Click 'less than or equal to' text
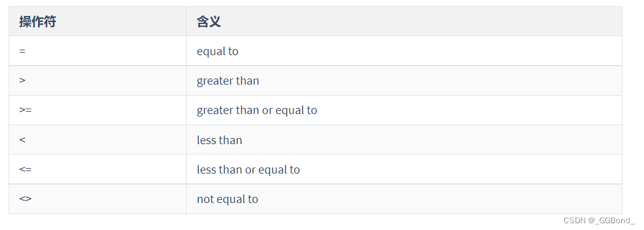Image resolution: width=644 pixels, height=230 pixels. click(249, 169)
